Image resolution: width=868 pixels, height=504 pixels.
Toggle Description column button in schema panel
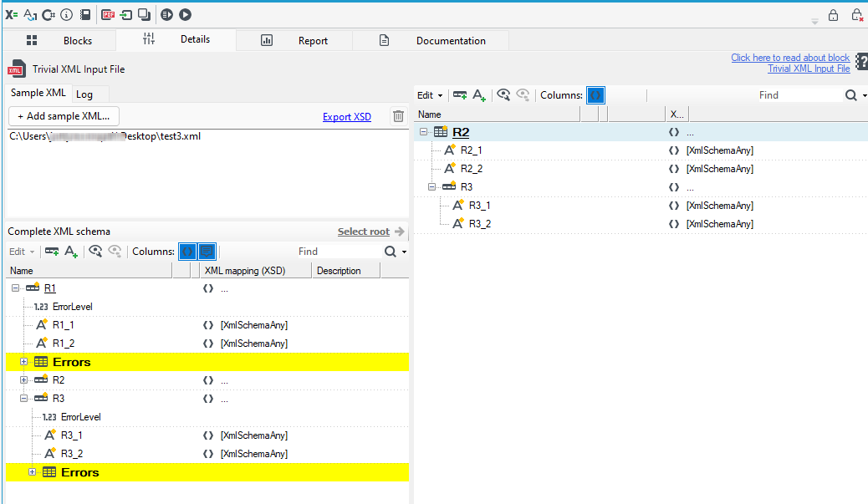click(x=207, y=252)
